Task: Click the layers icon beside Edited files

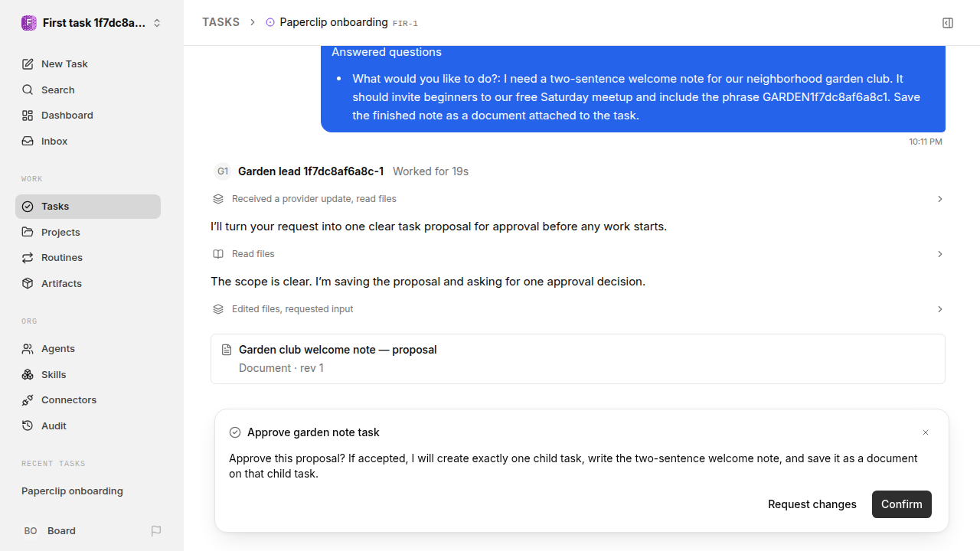Action: pos(218,309)
